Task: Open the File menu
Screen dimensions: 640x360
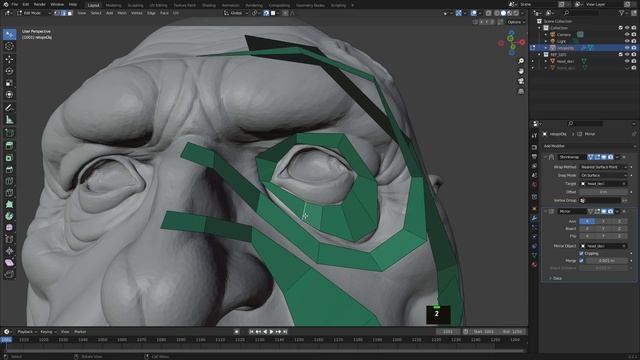Action: tap(15, 4)
